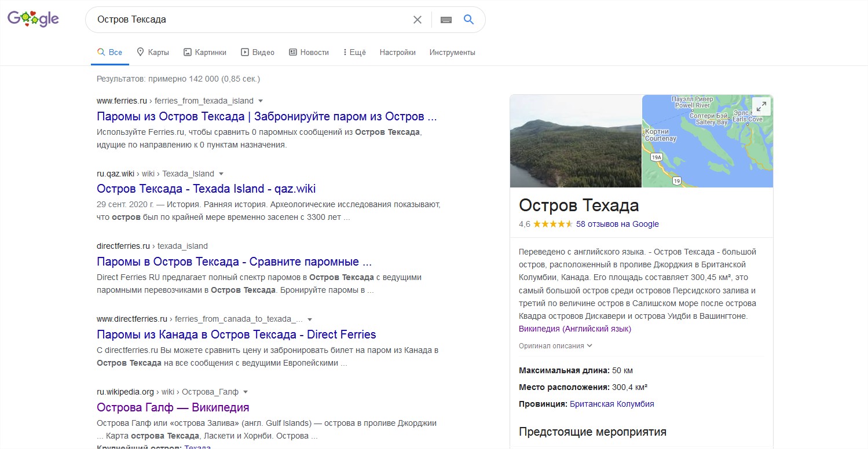Switch to the Картинки tab

click(205, 52)
